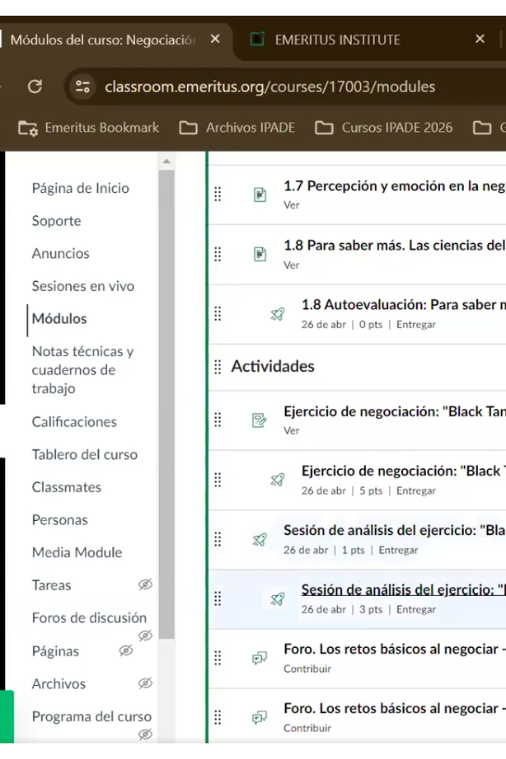Screen dimensions: 506x759
Task: Click the hidden-eye icon next to Archivos
Action: click(145, 683)
